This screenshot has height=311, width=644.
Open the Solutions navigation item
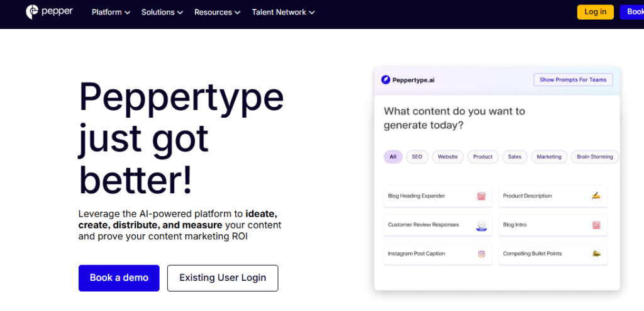pyautogui.click(x=162, y=13)
